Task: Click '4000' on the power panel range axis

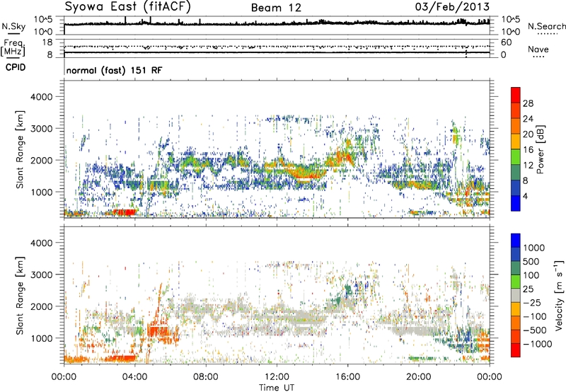Action: [41, 97]
